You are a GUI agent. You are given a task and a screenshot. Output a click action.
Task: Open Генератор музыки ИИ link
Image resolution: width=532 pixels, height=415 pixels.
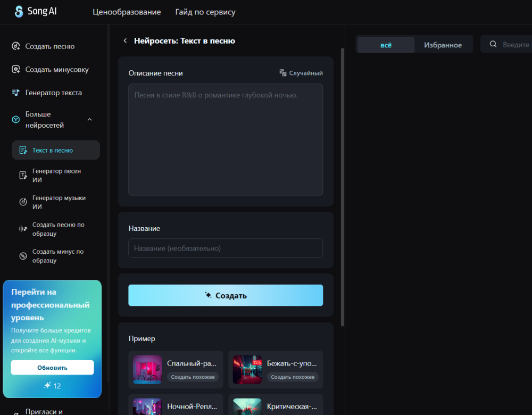point(59,202)
